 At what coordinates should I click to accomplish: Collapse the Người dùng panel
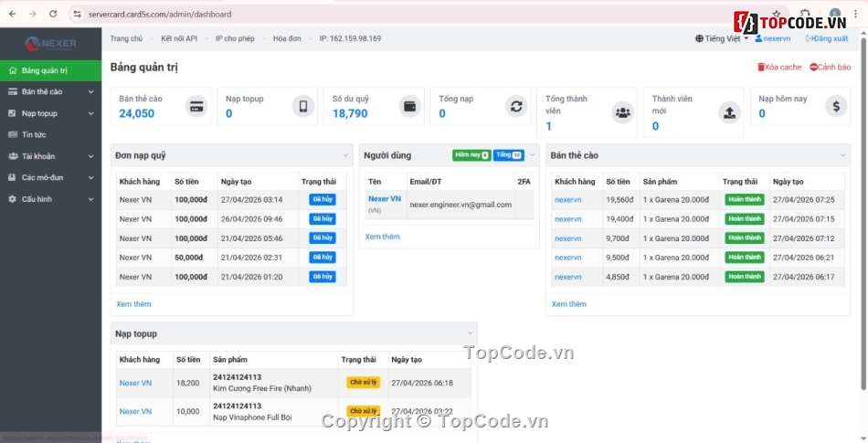pyautogui.click(x=532, y=155)
